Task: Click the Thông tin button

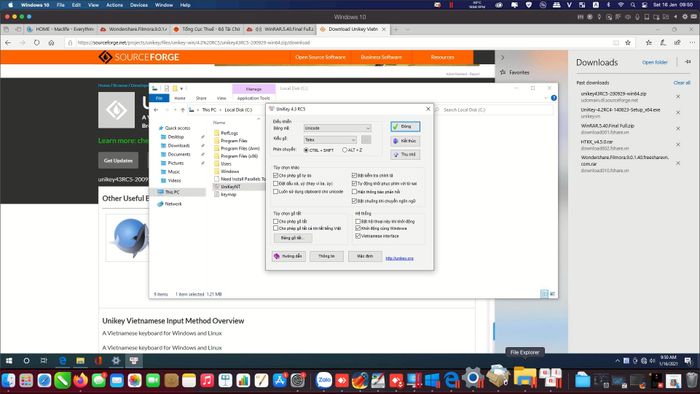Action: coord(326,256)
